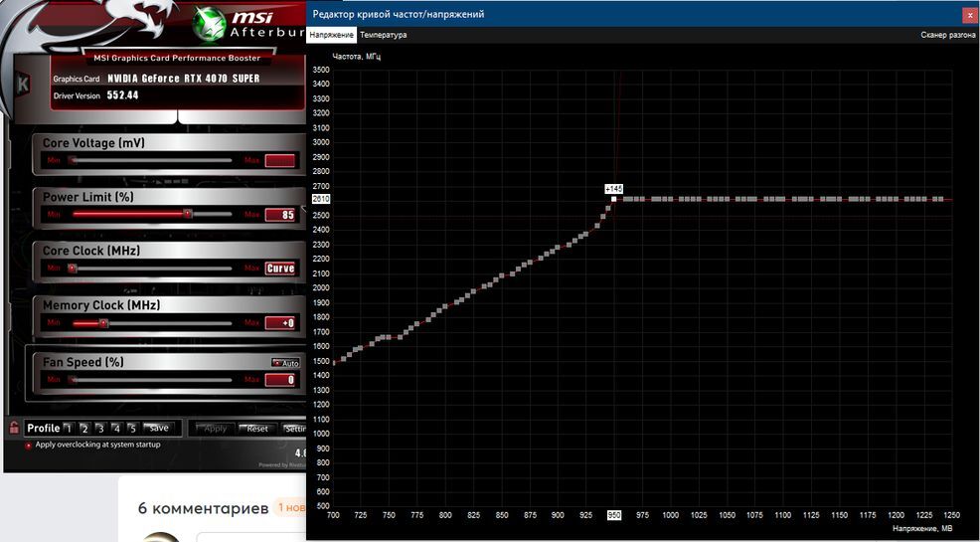Click the empty Core Voltage value box

[x=280, y=161]
